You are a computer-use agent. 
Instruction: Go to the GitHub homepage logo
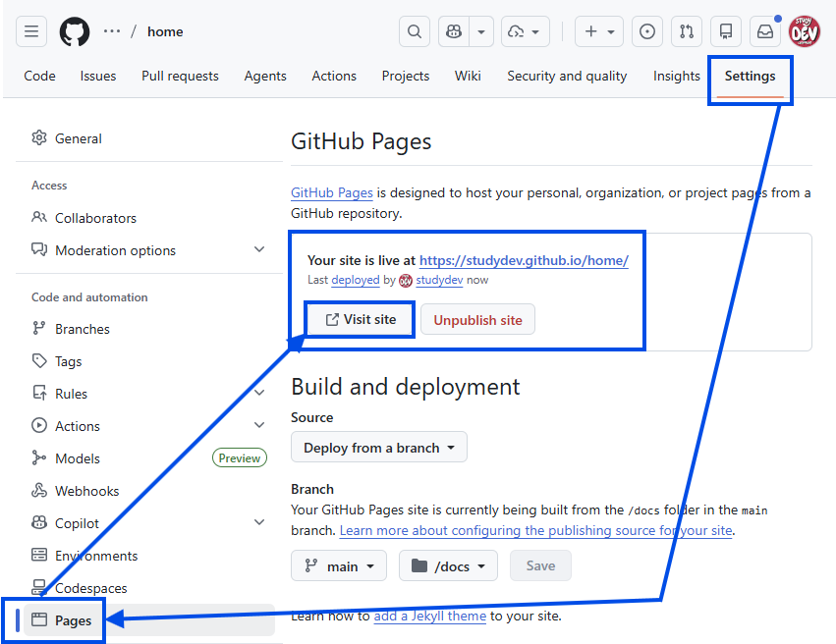pos(75,31)
